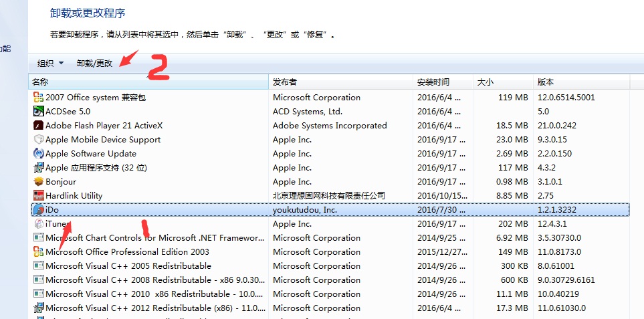Click publisher 北京理想固网科技有限责任公司
Screen dimensions: 644x319
(x=329, y=195)
